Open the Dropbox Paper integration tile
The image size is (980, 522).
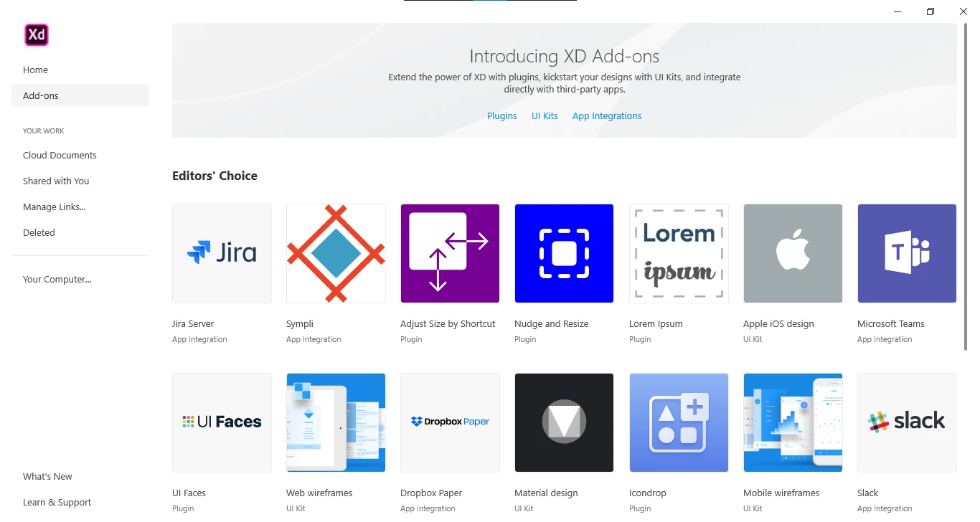(450, 422)
